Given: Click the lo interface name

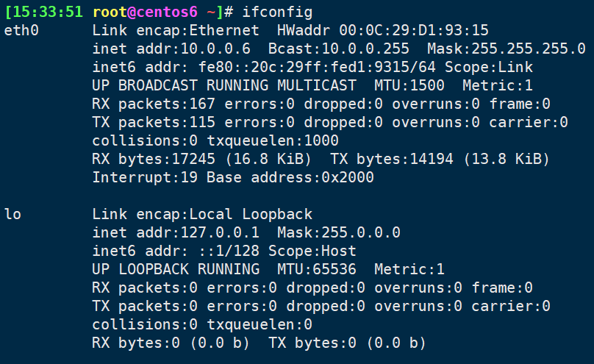Looking at the screenshot, I should 12,214.
